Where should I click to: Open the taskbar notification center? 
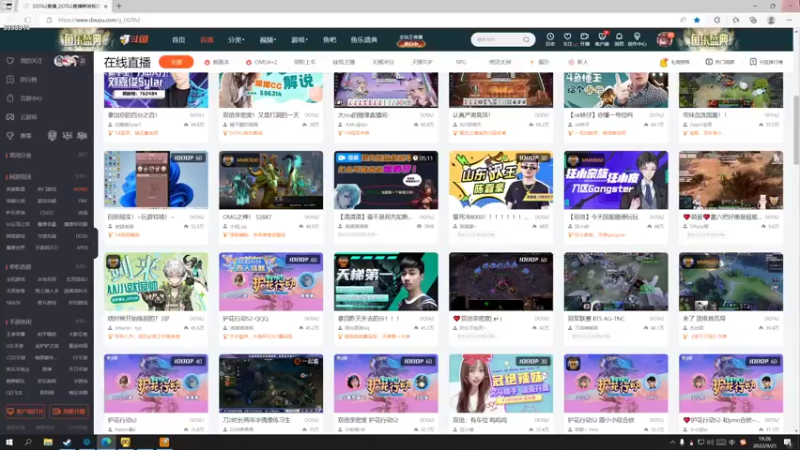(788, 442)
